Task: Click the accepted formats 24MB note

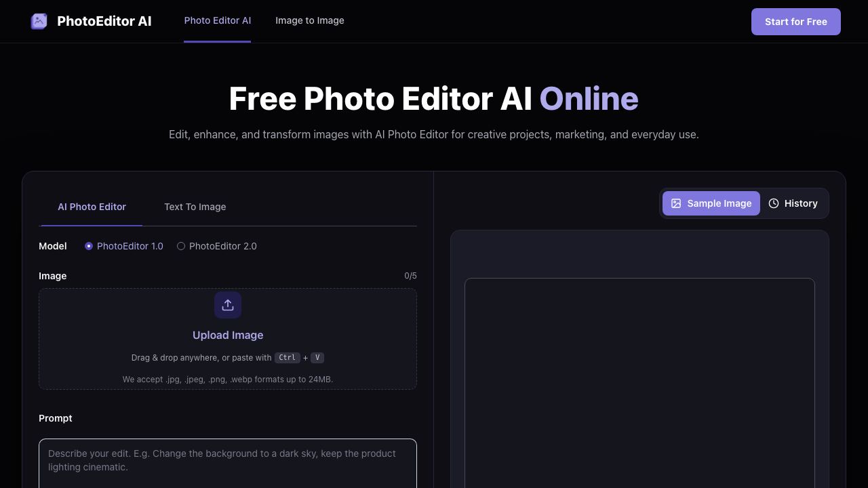Action: pos(228,380)
